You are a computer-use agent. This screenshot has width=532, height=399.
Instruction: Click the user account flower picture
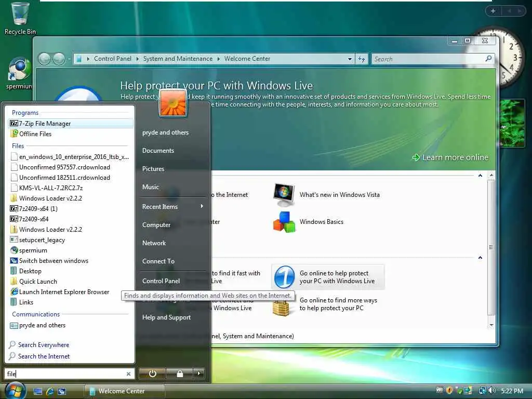pos(172,103)
